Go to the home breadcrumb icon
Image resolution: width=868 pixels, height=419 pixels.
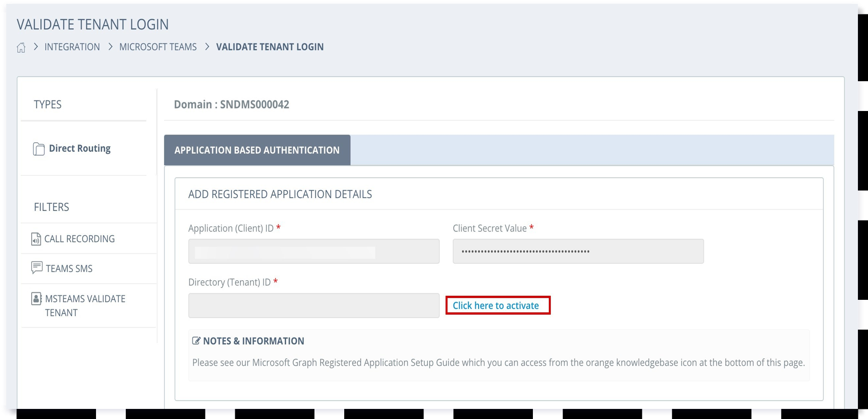[21, 47]
